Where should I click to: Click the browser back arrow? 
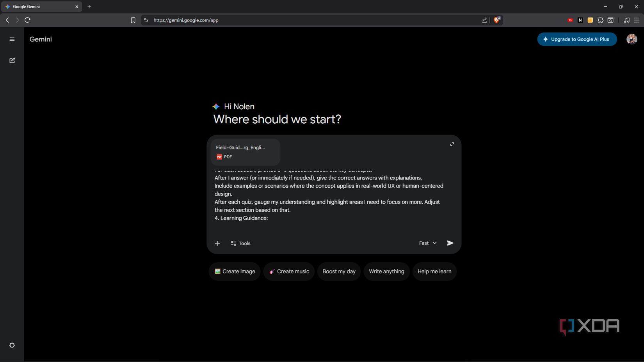tap(7, 20)
